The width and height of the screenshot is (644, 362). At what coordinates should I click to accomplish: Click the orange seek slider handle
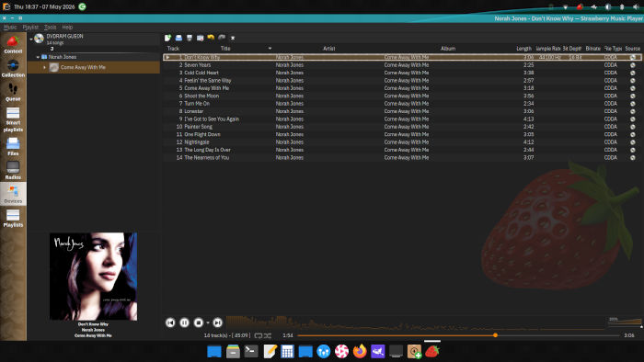point(495,335)
